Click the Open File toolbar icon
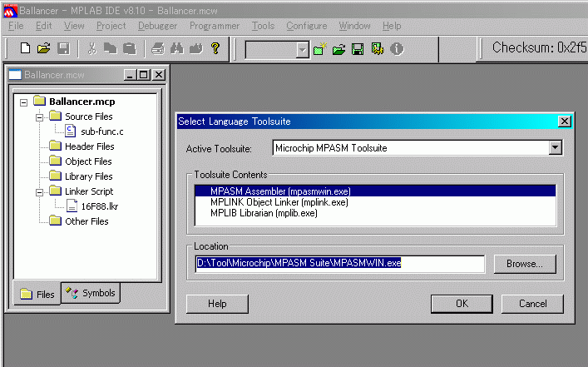The height and width of the screenshot is (367, 588). click(x=44, y=48)
